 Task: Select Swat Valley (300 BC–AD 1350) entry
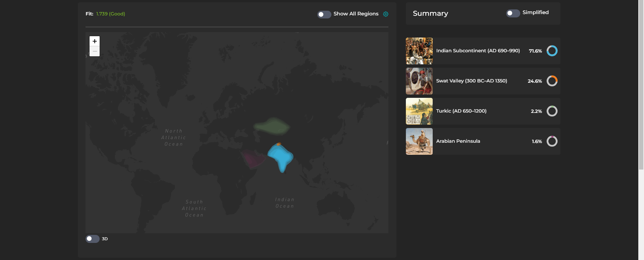coord(471,81)
